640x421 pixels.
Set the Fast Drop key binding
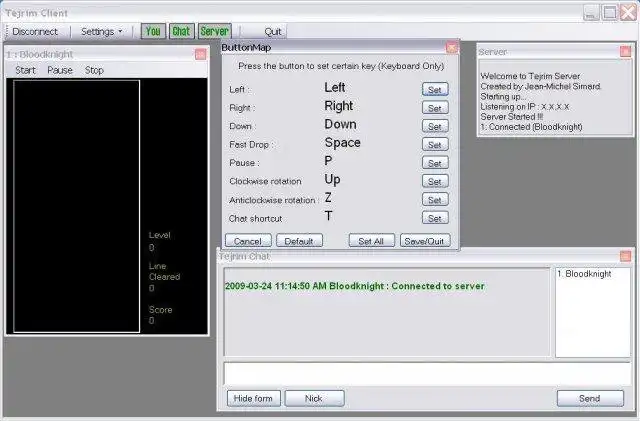pos(435,144)
